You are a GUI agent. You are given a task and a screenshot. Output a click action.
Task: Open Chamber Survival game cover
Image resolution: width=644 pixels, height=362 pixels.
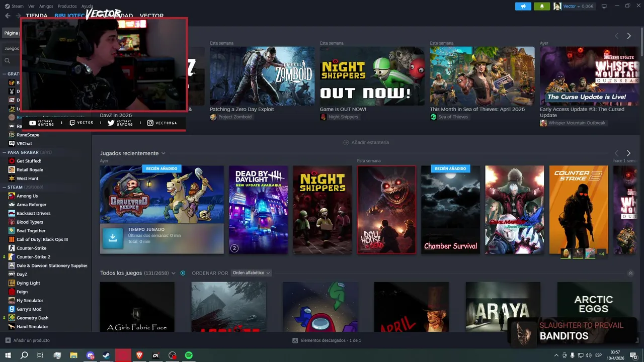click(451, 210)
